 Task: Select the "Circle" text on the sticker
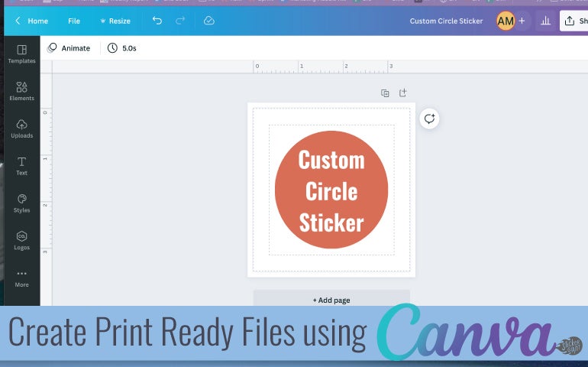331,192
